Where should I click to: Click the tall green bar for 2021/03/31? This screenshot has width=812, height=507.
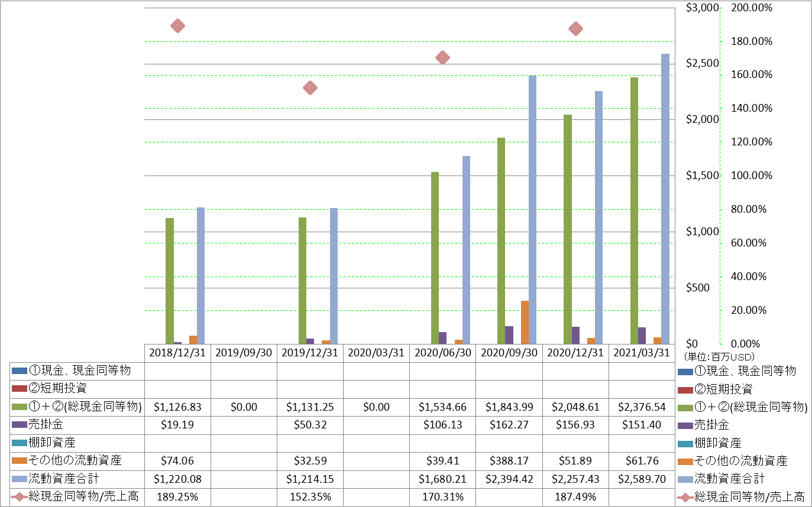pos(634,210)
